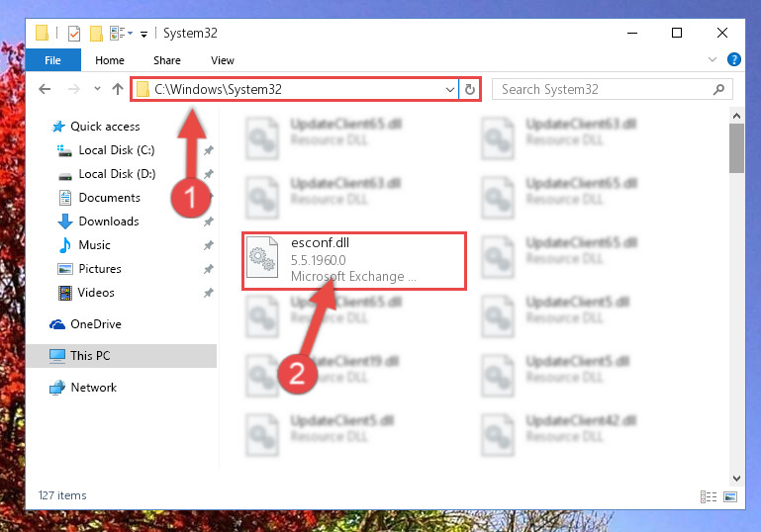The height and width of the screenshot is (532, 761).
Task: Open the Help question mark icon
Action: pos(734,59)
